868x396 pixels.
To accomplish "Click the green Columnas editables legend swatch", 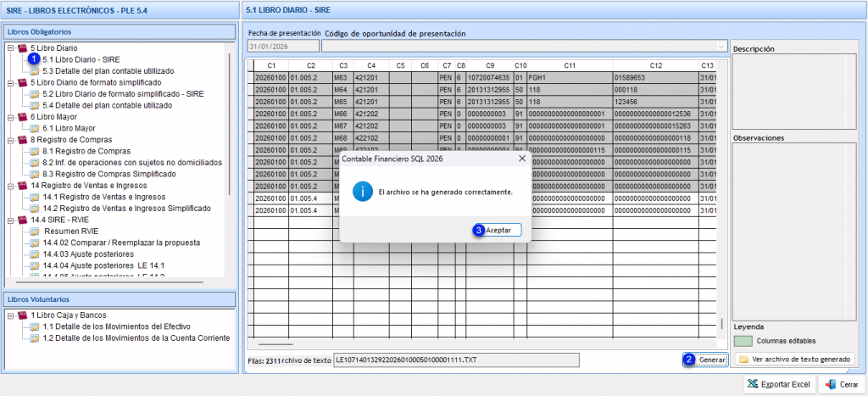I will [743, 341].
